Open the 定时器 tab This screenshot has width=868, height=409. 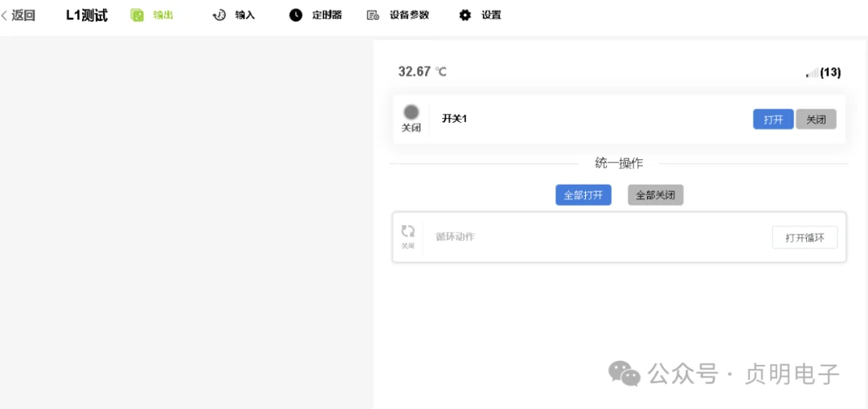point(327,15)
